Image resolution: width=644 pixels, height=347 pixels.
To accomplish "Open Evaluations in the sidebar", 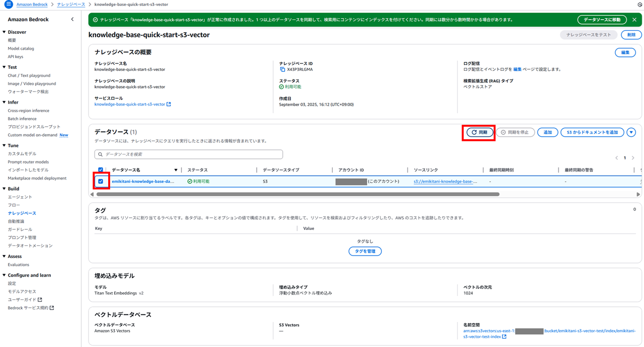I will 19,265.
